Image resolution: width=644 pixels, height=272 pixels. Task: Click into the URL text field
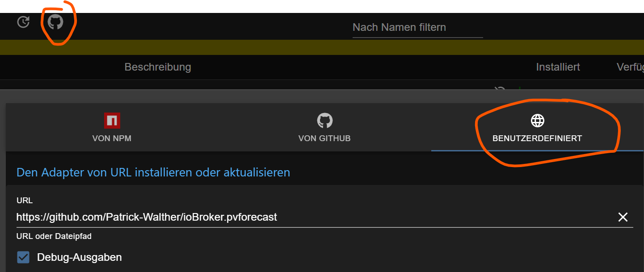click(x=313, y=217)
